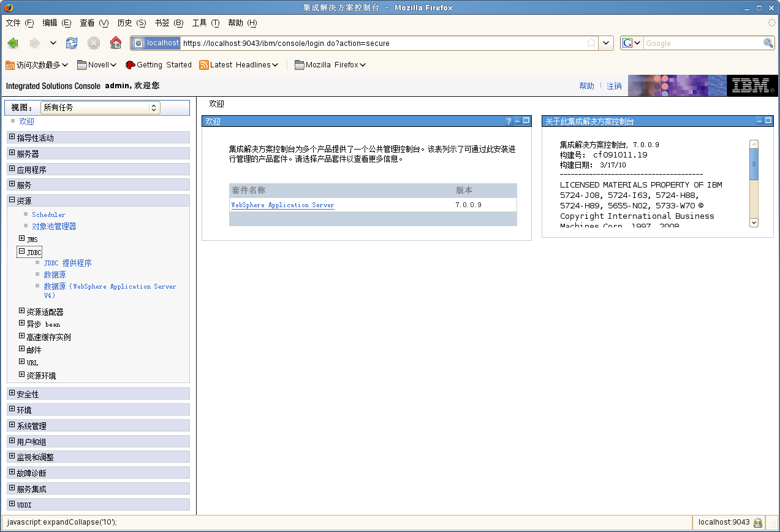Viewport: 780px width, 532px height.
Task: Open the JDBC 提供程序 link
Action: [x=67, y=263]
